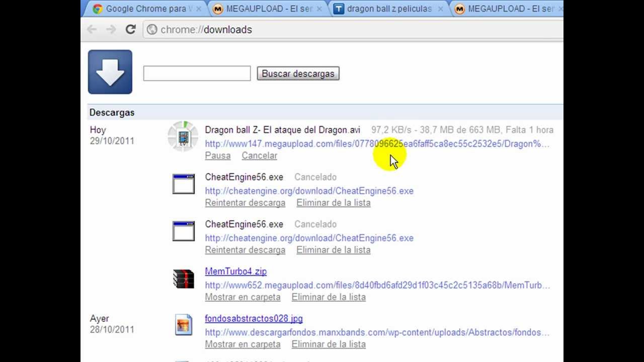Click the globe icon in address bar

pyautogui.click(x=152, y=30)
